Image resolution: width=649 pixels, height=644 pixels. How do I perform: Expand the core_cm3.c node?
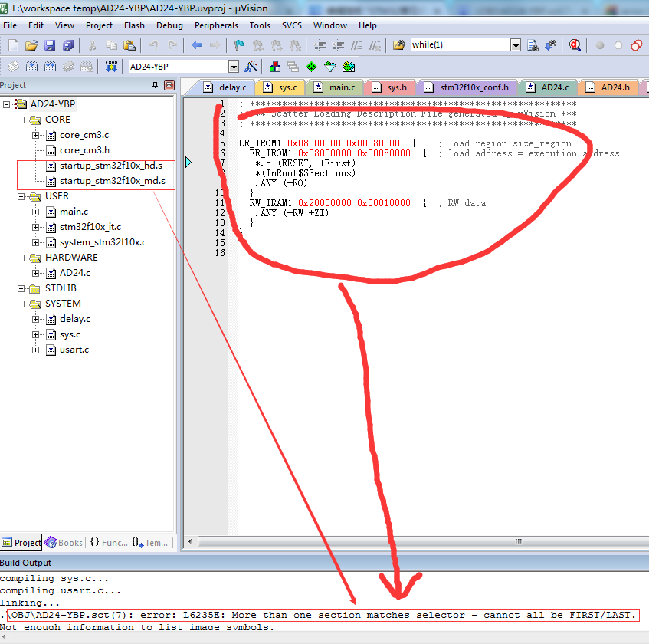pyautogui.click(x=35, y=135)
